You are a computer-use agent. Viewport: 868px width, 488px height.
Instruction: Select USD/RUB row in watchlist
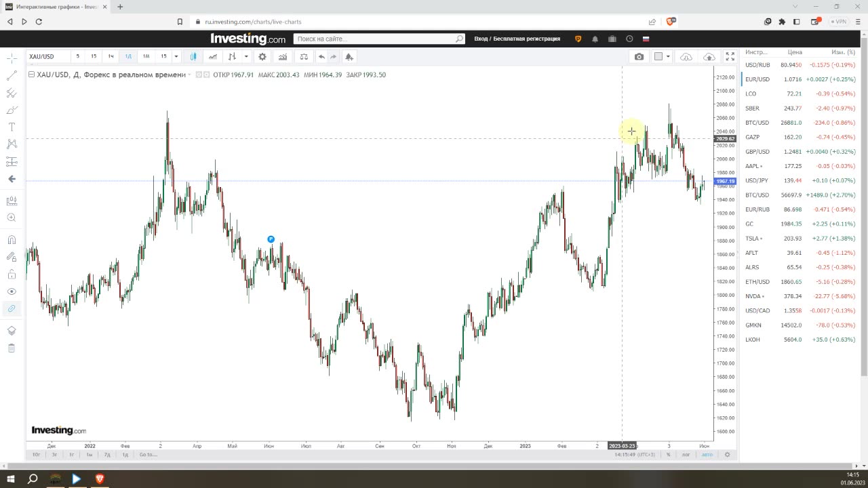(x=800, y=65)
